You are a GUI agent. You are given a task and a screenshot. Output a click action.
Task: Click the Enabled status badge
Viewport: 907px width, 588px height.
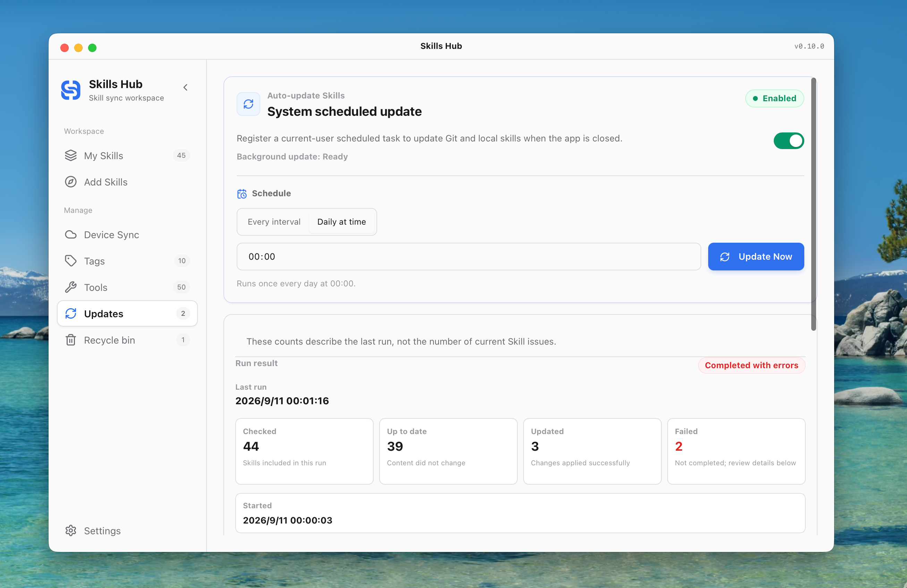pyautogui.click(x=775, y=98)
